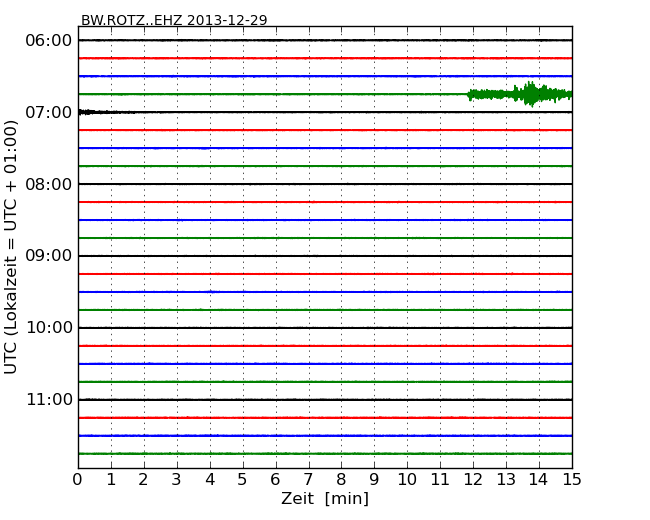Click the plot title BW.ROTZ..EHZ 2013-12-29
Image resolution: width=650 pixels, height=520 pixels.
[x=174, y=20]
